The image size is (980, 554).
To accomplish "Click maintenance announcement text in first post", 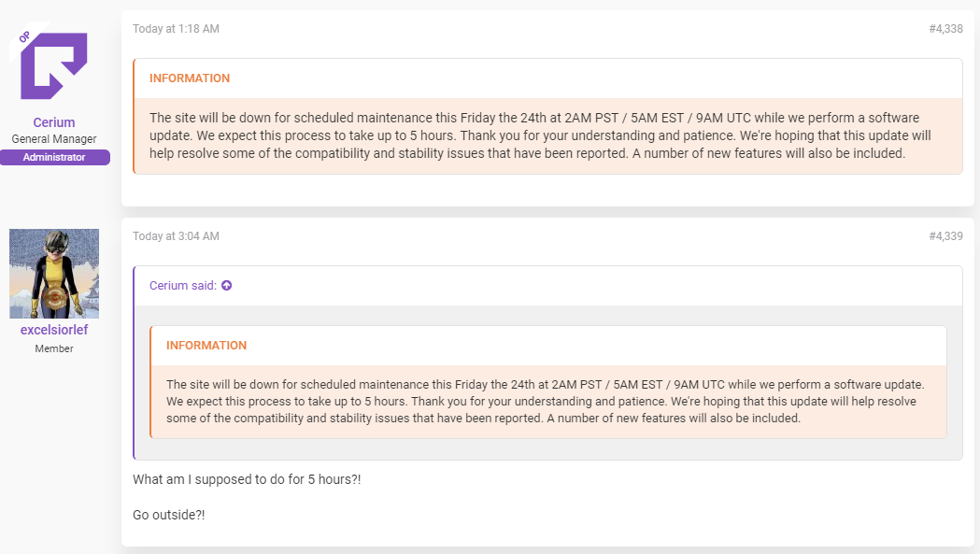I will click(x=540, y=135).
